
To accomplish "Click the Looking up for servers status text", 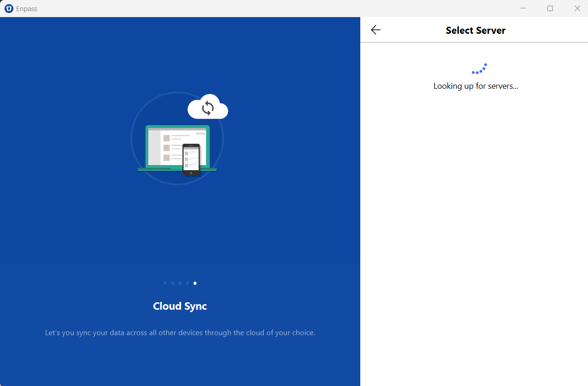I will (x=475, y=86).
